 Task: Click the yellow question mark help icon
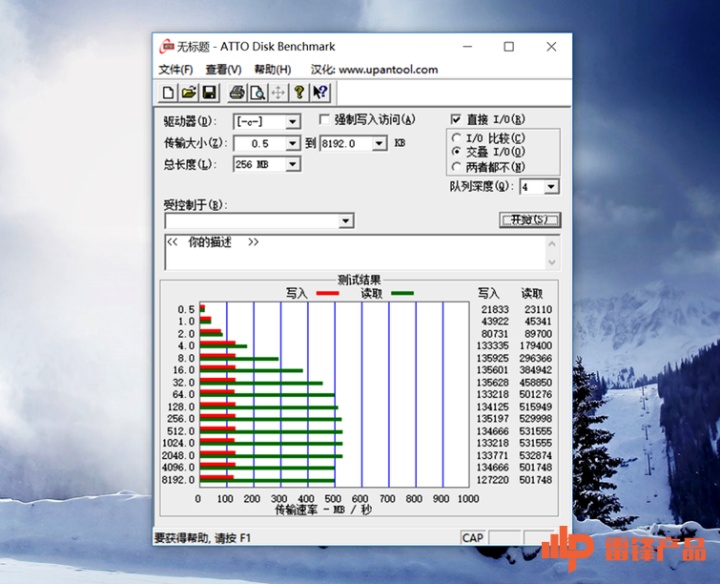[x=299, y=93]
